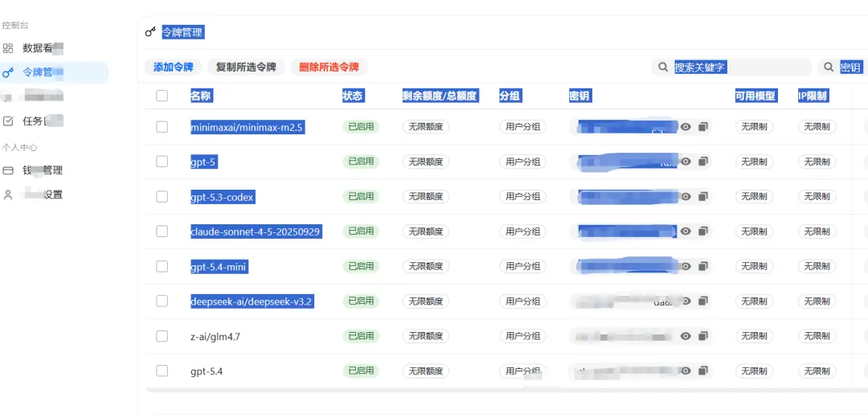Click the 名称 column header
Screen dimensions: 868x418
[x=201, y=96]
